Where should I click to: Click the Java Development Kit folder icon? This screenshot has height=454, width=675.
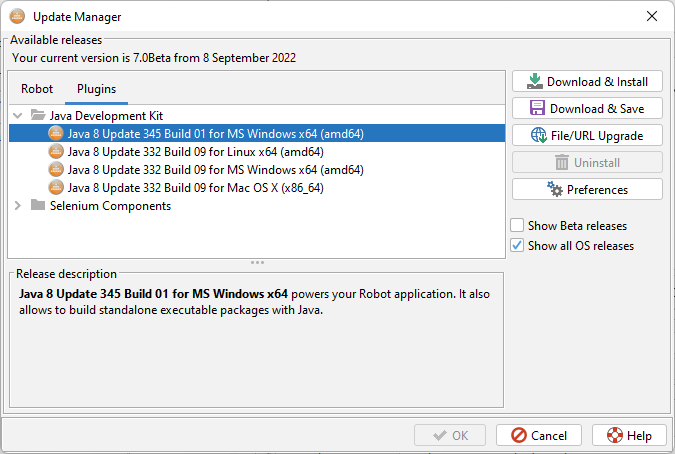click(38, 116)
